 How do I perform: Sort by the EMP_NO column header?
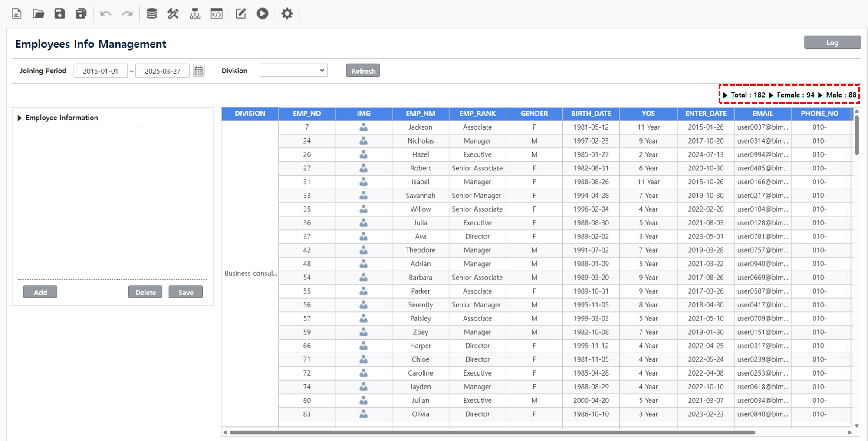(x=307, y=114)
